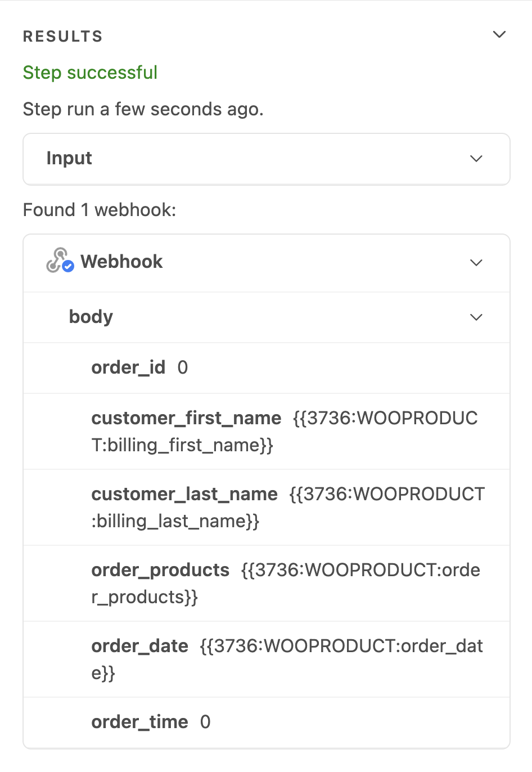Click the order_products field name
The width and height of the screenshot is (532, 772).
[160, 570]
